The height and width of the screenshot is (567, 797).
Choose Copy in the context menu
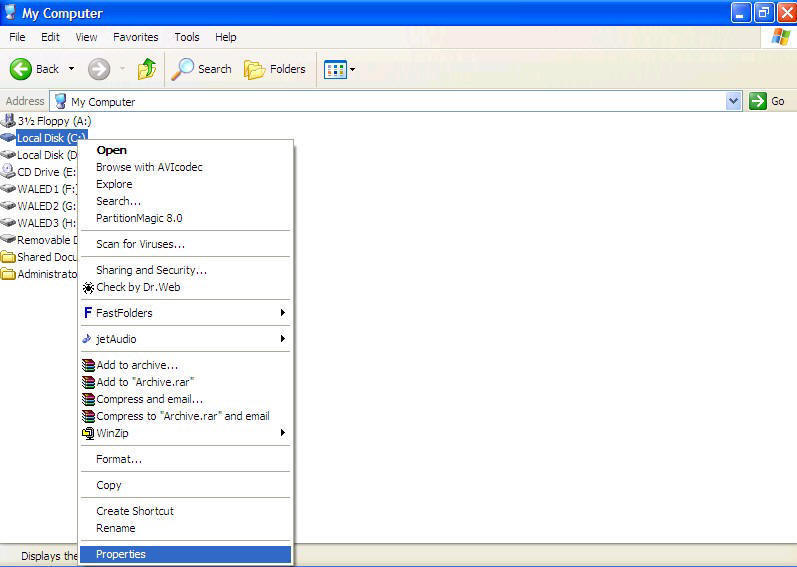[186, 485]
